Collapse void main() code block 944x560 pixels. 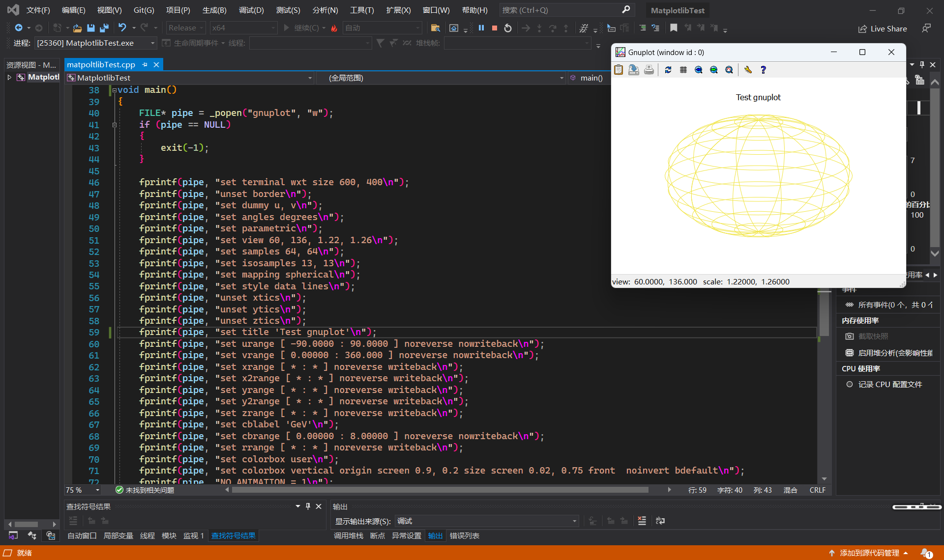click(114, 90)
